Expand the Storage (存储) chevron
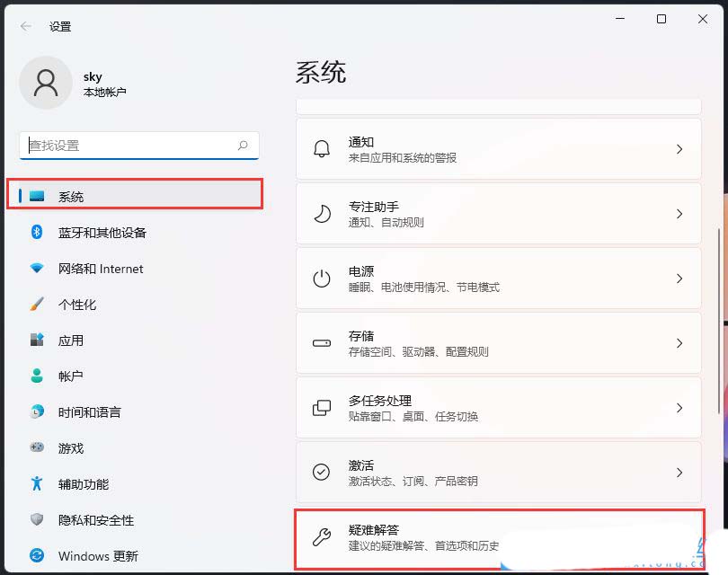728x575 pixels. pyautogui.click(x=679, y=343)
